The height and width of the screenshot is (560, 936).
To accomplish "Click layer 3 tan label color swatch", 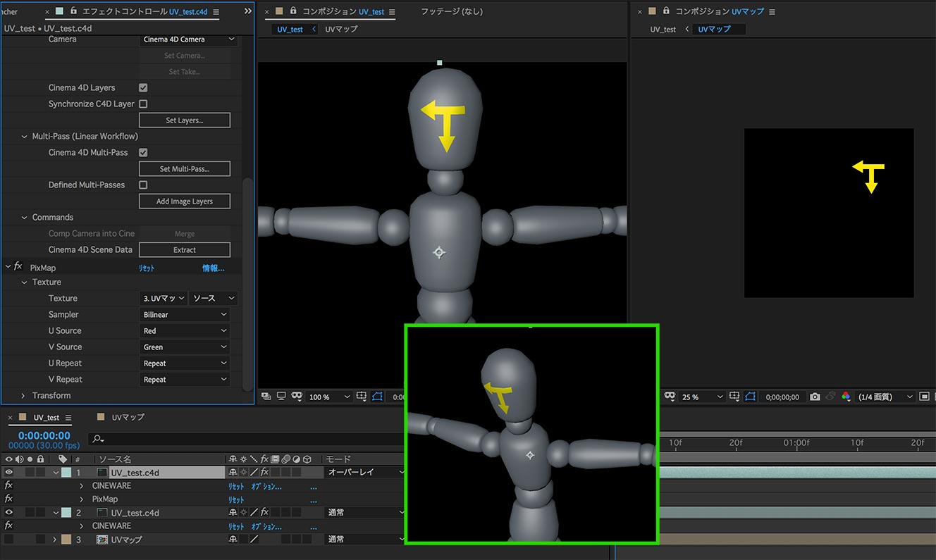I will [66, 540].
